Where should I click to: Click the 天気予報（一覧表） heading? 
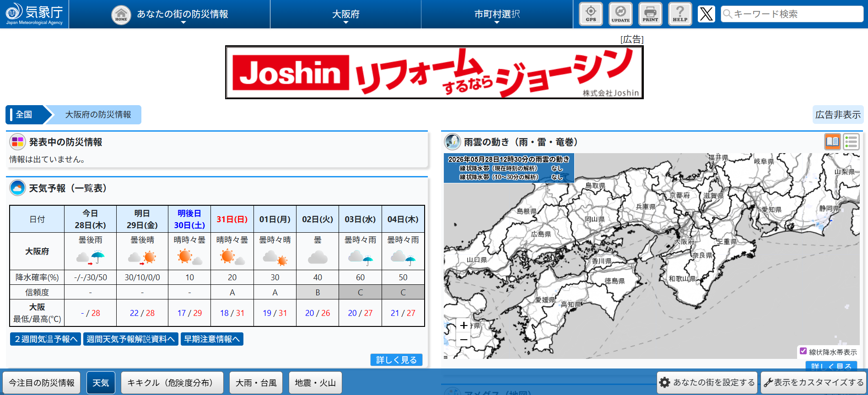pyautogui.click(x=68, y=188)
